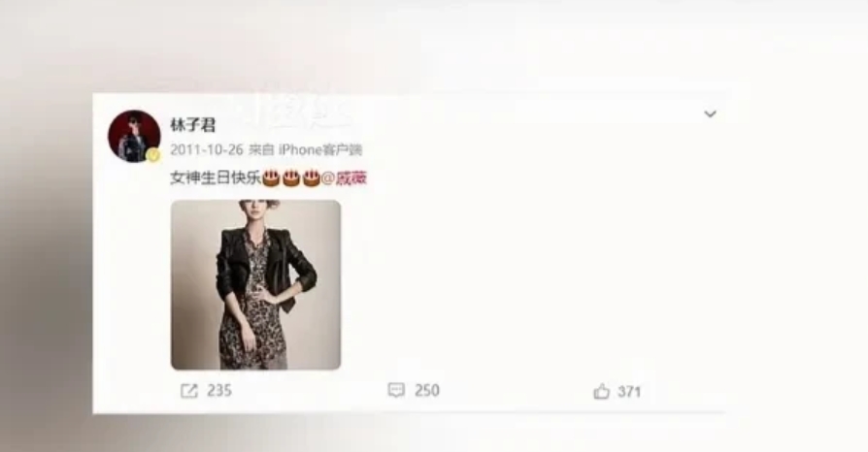This screenshot has width=868, height=452.
Task: Open comments via speech bubble icon
Action: click(396, 390)
